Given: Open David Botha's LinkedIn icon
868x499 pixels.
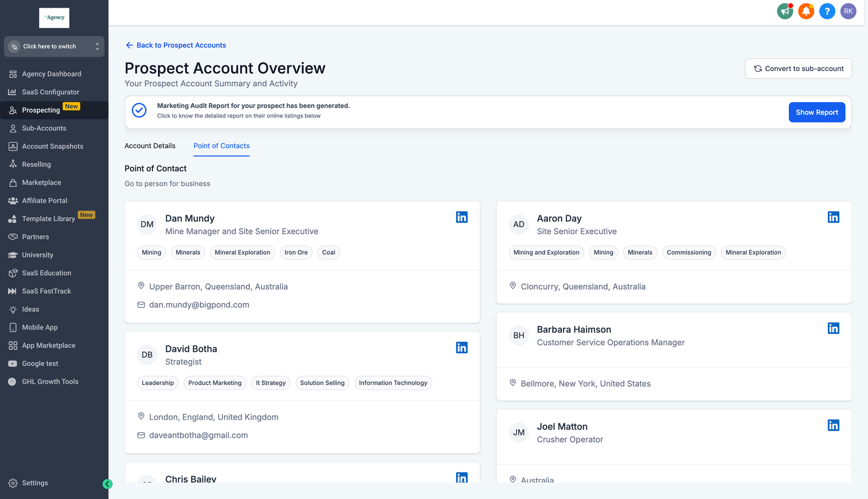Looking at the screenshot, I should click(x=462, y=348).
